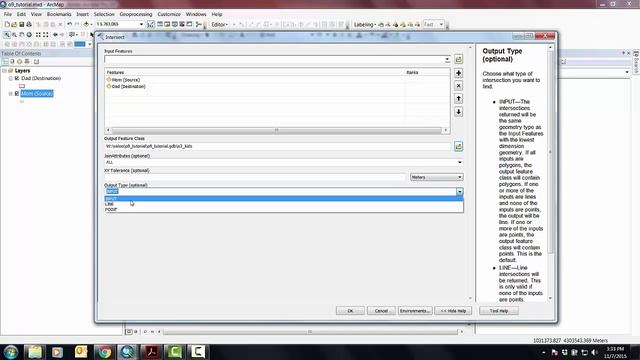This screenshot has height=360, width=640.
Task: Click List By Drawing Order icon
Action: (5, 62)
